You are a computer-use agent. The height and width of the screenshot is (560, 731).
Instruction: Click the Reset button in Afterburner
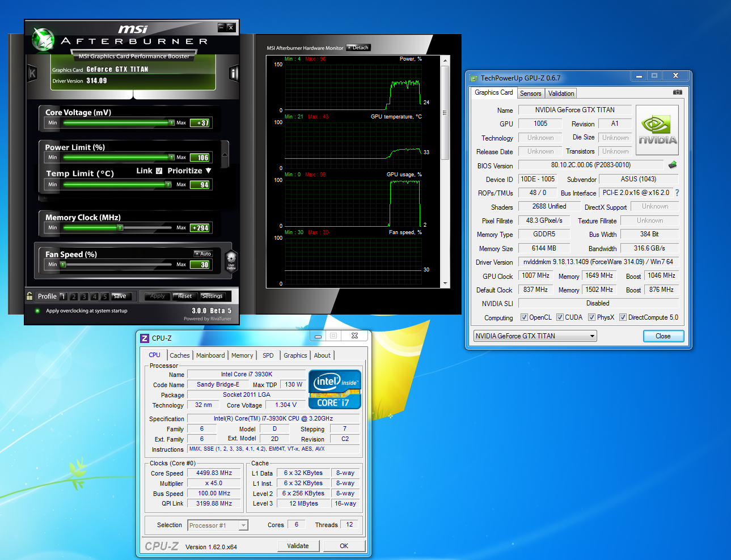(x=184, y=296)
